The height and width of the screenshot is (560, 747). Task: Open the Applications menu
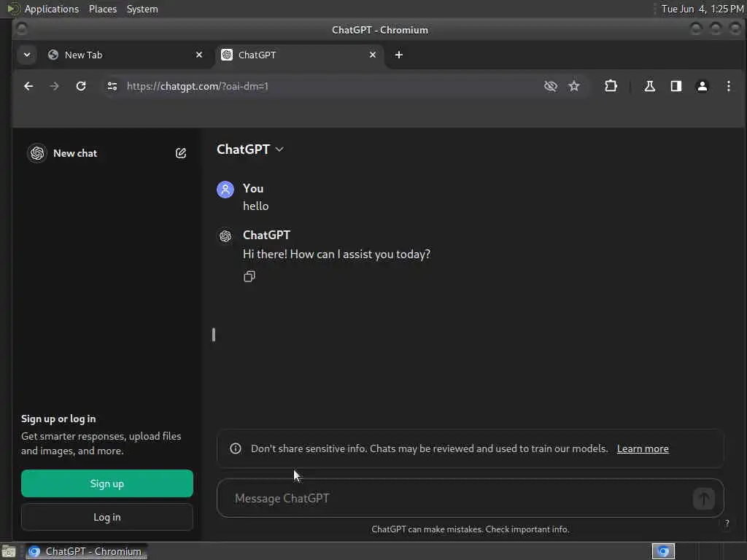coord(52,9)
